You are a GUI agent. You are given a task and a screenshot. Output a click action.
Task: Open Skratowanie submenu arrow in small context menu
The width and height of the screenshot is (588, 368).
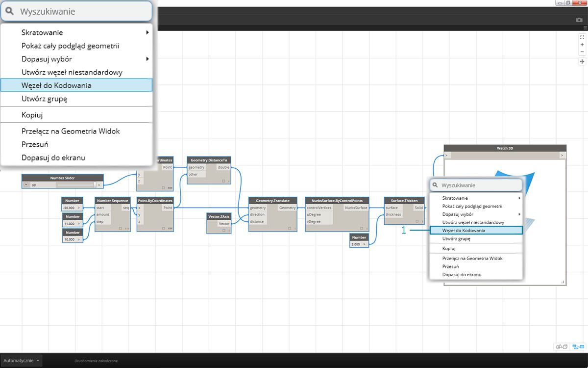[519, 198]
